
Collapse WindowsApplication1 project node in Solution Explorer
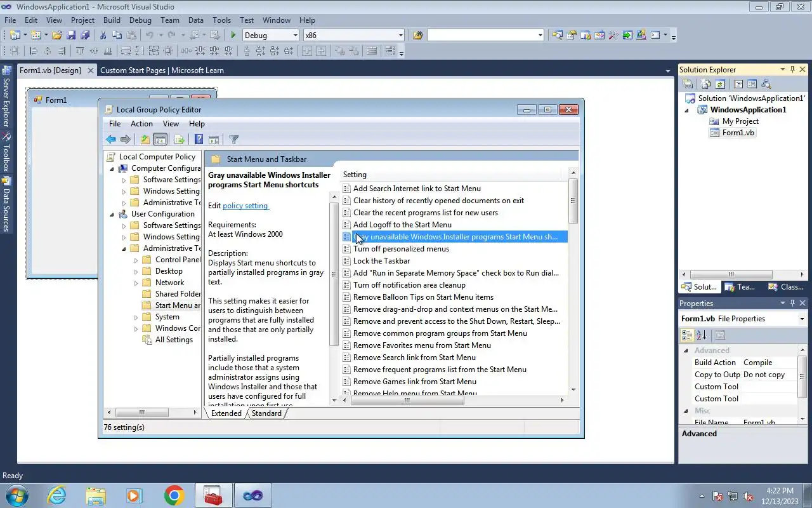click(x=686, y=110)
